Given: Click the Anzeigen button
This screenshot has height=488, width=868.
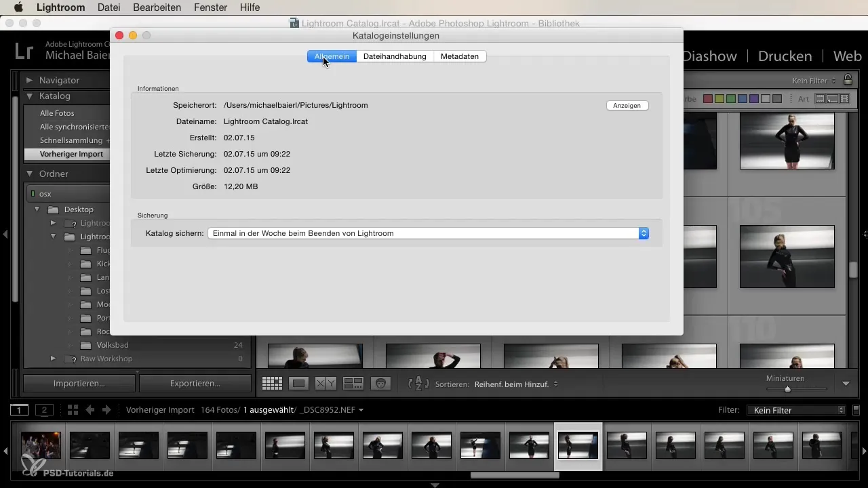Looking at the screenshot, I should (x=627, y=105).
